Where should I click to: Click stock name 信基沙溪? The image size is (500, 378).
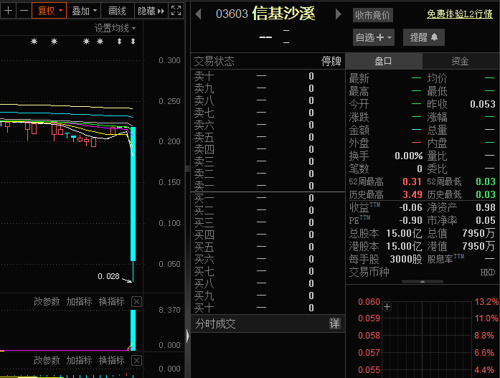pyautogui.click(x=284, y=14)
